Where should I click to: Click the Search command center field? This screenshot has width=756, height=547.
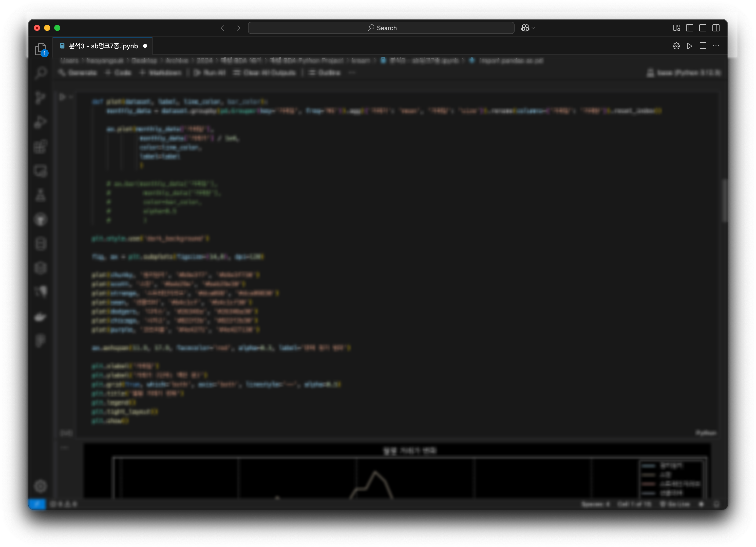coord(381,28)
